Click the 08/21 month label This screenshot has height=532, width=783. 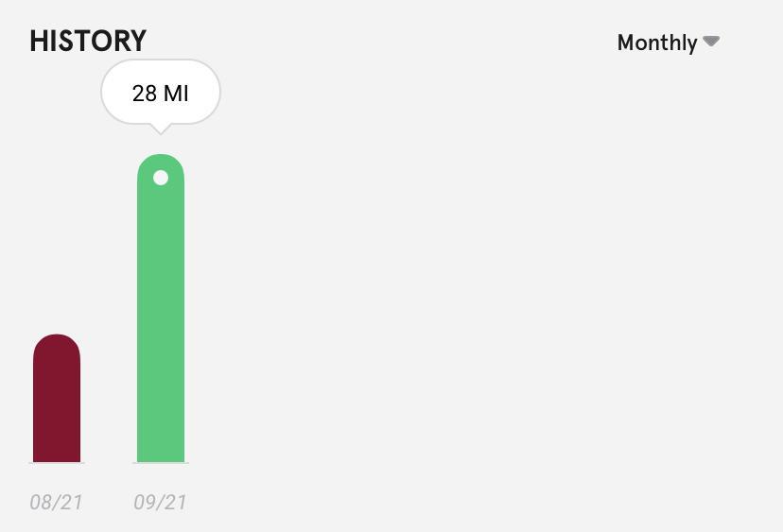[x=56, y=502]
